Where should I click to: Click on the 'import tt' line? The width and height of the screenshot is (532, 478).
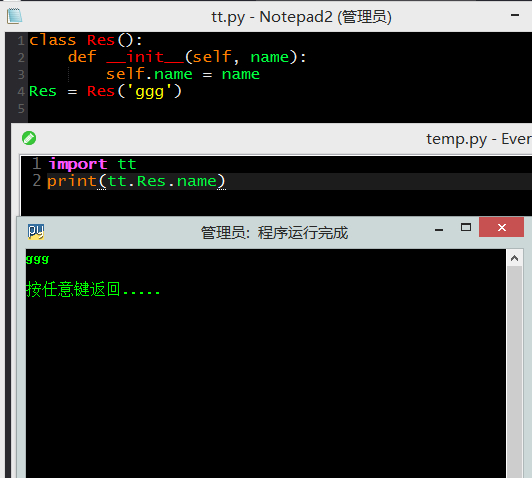tap(92, 164)
